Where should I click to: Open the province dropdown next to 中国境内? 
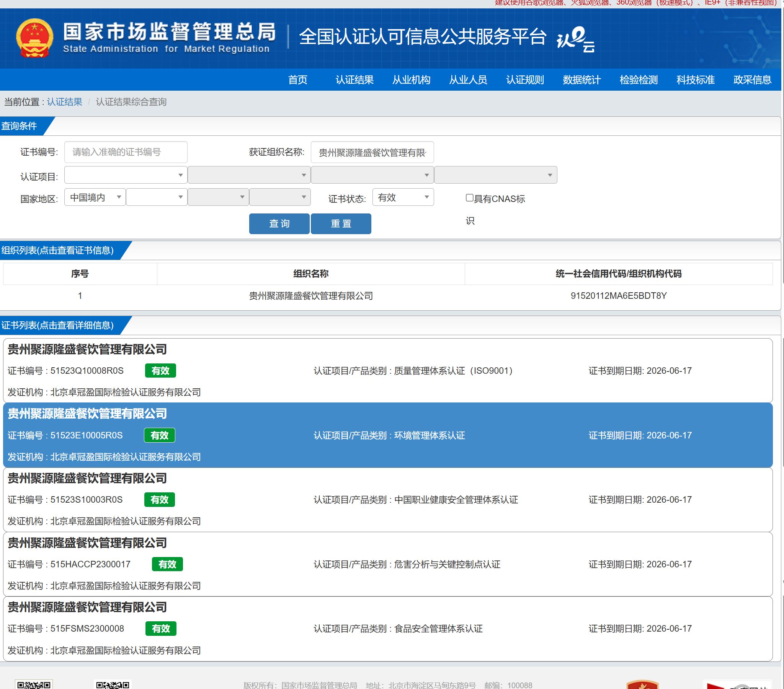[x=157, y=197]
